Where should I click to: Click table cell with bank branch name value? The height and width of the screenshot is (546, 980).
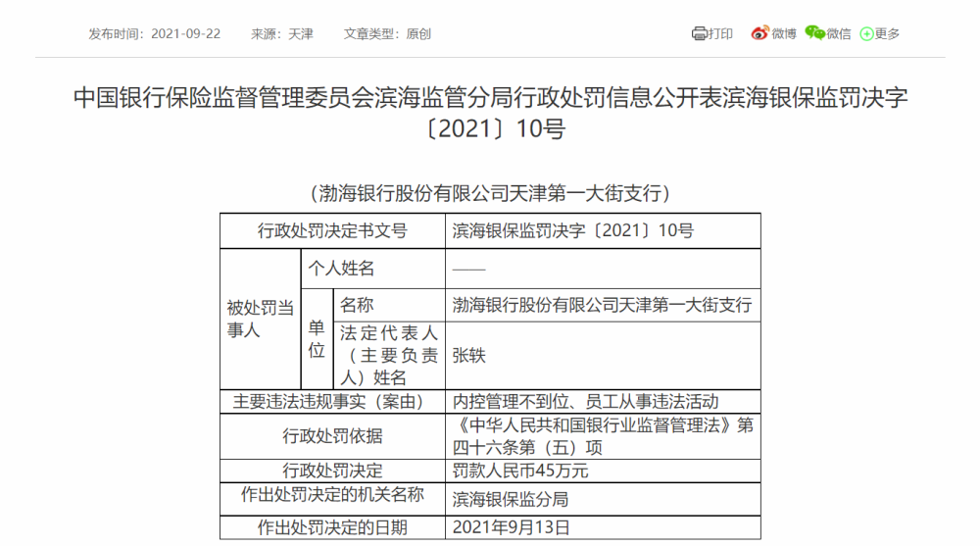click(603, 305)
